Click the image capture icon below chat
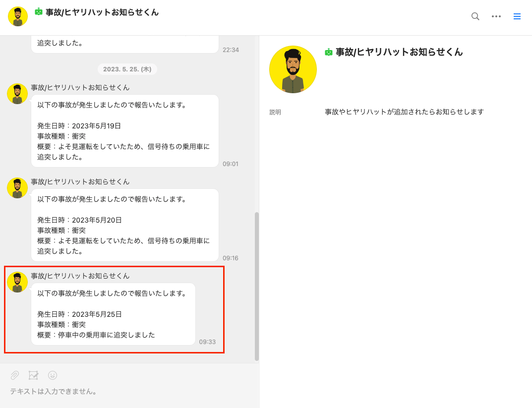This screenshot has width=532, height=408. click(33, 375)
